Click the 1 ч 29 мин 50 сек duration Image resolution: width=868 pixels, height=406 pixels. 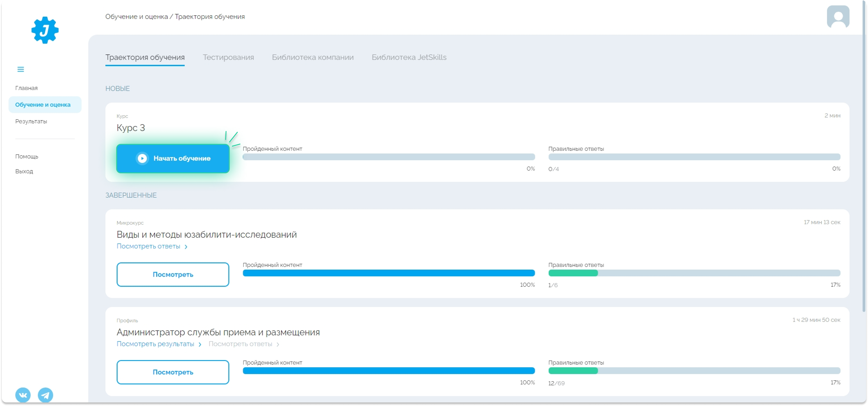[x=816, y=320]
